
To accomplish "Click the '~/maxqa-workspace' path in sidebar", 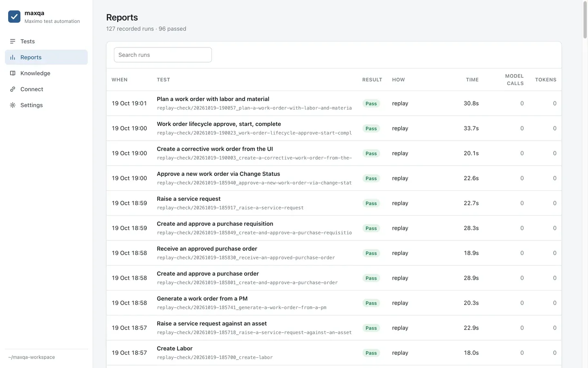I will pyautogui.click(x=31, y=357).
